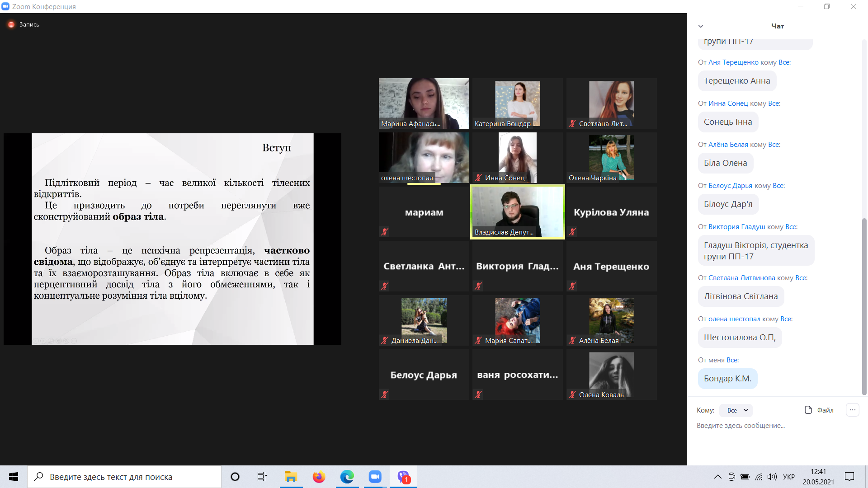
Task: Open Wi-Fi network tray icon
Action: tap(759, 477)
